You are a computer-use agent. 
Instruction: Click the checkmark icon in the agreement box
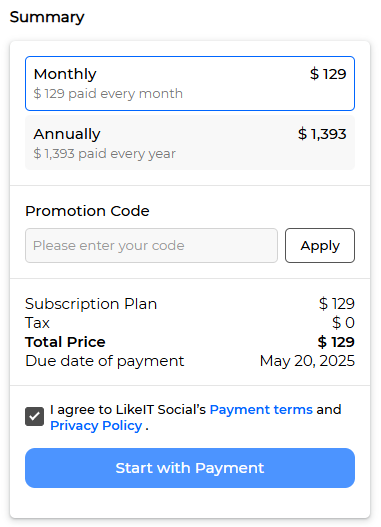click(34, 417)
